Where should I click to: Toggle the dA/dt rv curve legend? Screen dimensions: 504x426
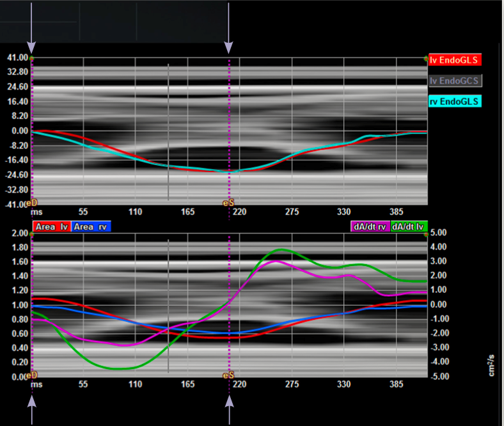click(x=370, y=226)
